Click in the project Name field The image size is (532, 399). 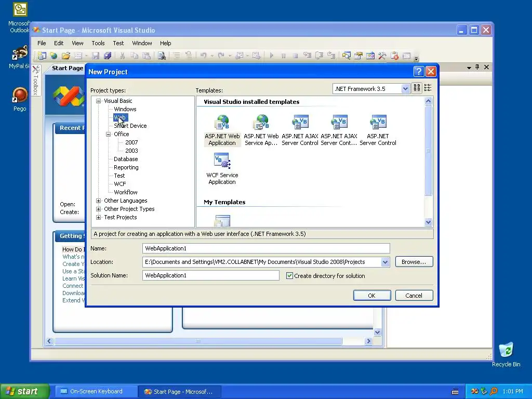point(266,248)
